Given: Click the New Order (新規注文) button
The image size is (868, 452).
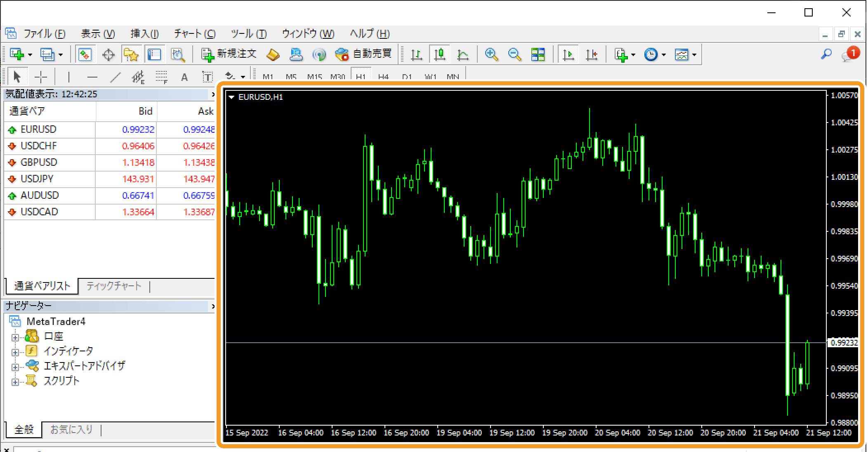Looking at the screenshot, I should tap(229, 54).
